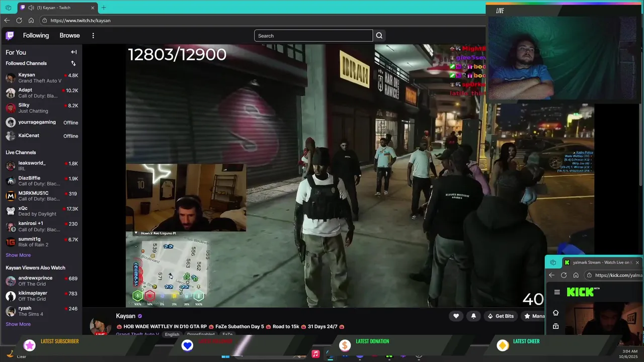Click the search magnifier button
This screenshot has height=362, width=644.
(379, 36)
